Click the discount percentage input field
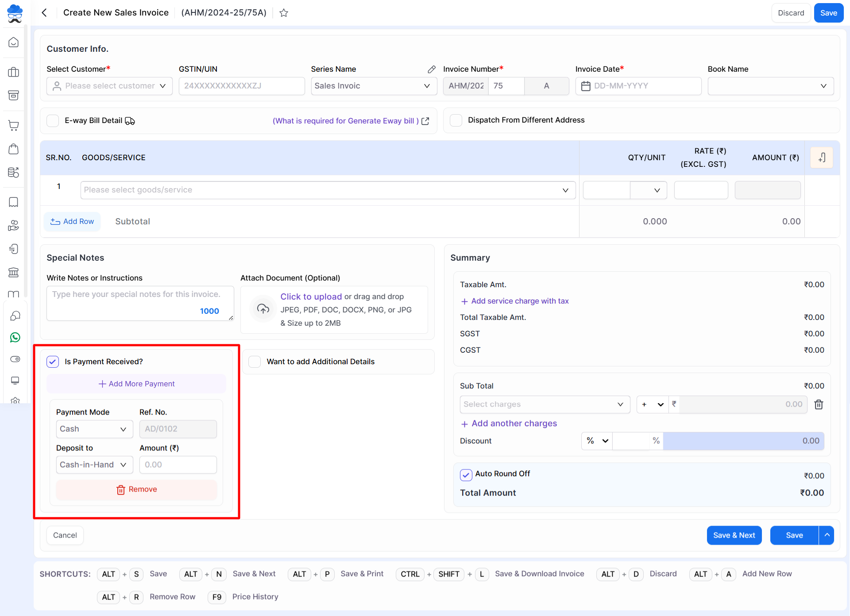 pos(631,441)
